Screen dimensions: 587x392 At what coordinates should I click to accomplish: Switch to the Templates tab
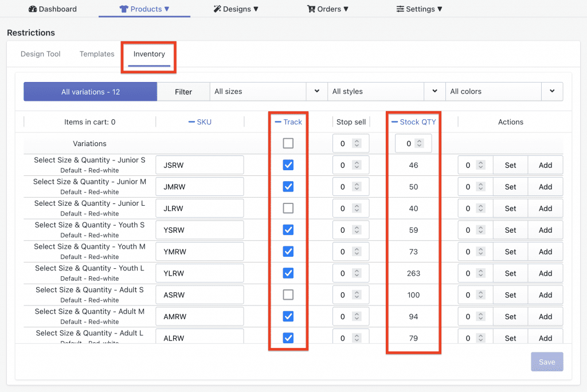97,53
